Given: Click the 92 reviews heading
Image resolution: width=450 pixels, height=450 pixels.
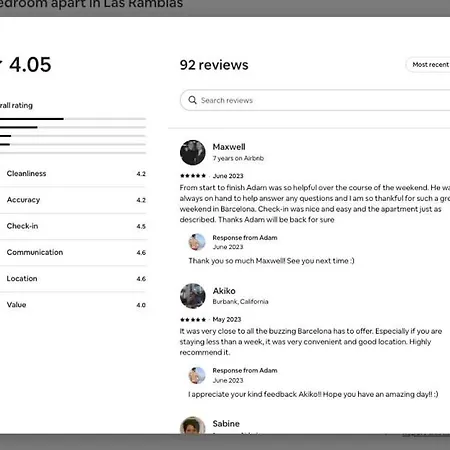Looking at the screenshot, I should click(x=214, y=65).
